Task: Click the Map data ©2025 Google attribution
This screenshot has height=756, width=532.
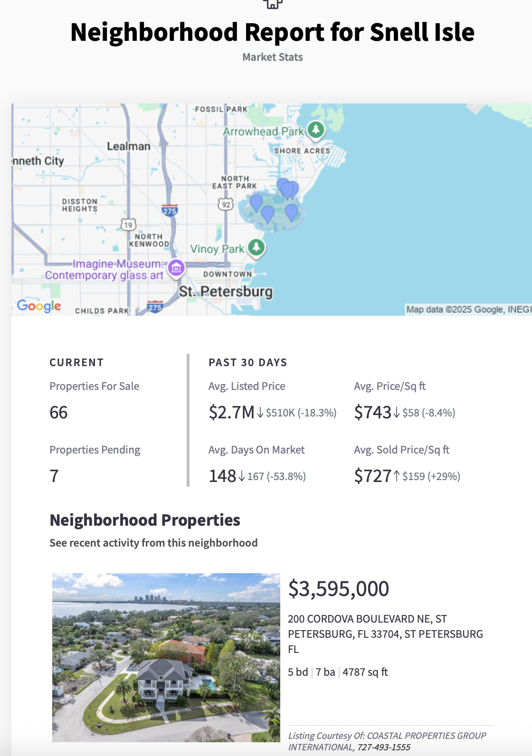Action: click(x=468, y=310)
